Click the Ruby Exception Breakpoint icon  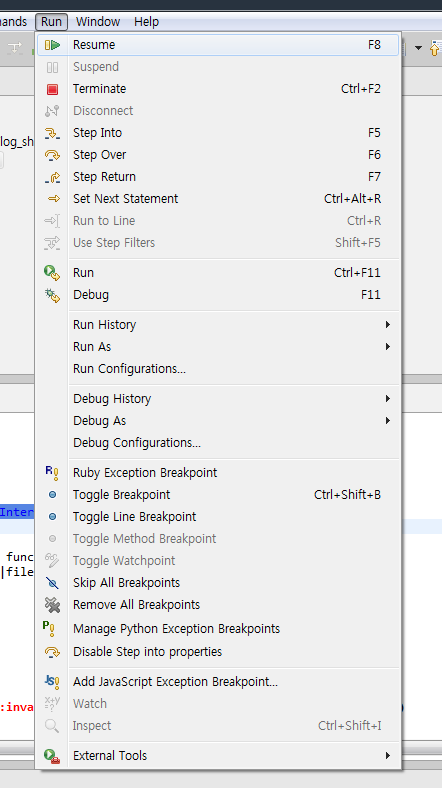coord(52,473)
